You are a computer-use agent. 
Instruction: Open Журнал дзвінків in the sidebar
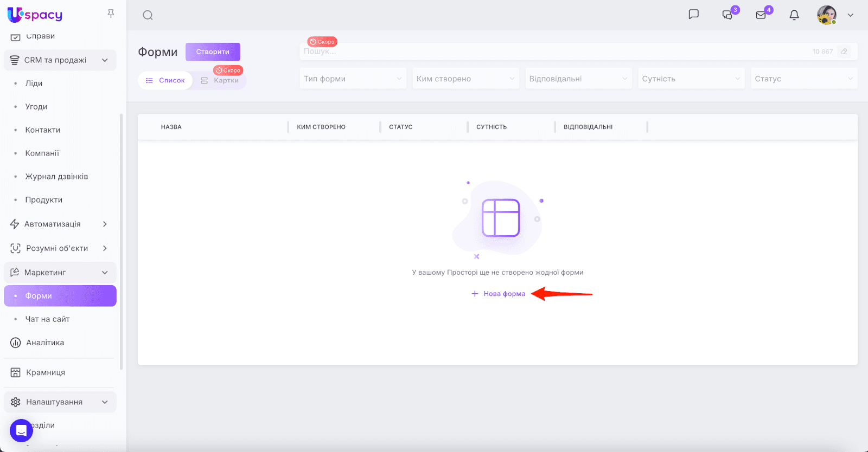point(56,177)
